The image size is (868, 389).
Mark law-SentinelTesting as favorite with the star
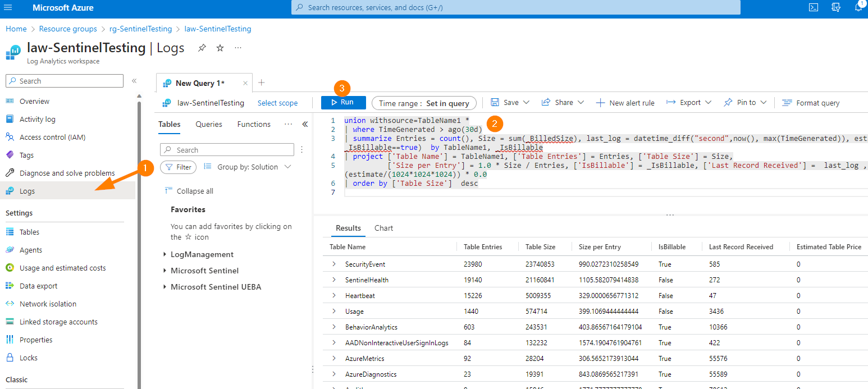[x=220, y=48]
